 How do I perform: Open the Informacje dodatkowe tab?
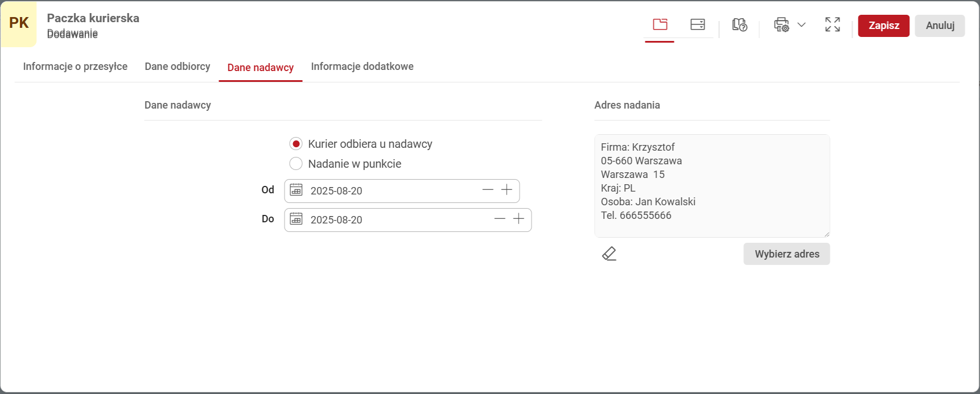(x=362, y=67)
